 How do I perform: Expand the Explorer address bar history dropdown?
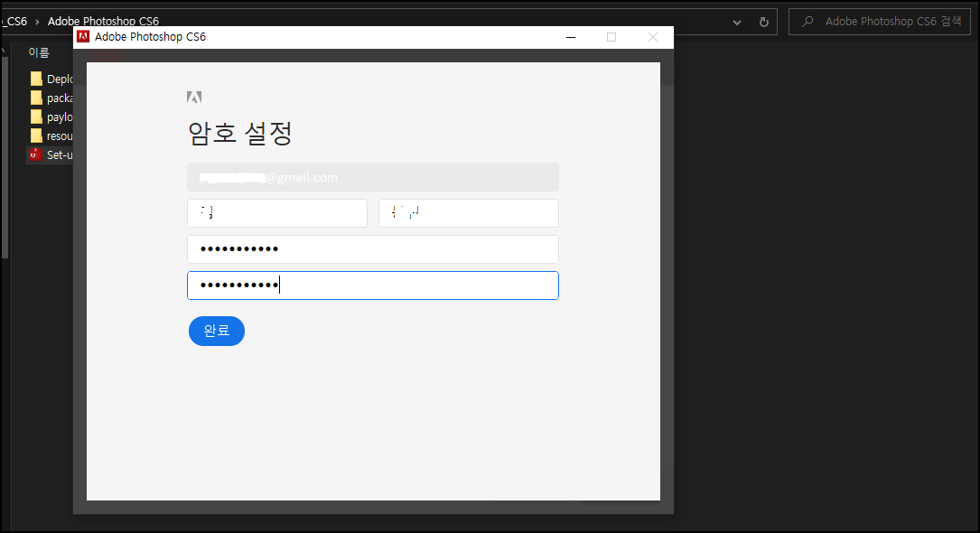(737, 23)
